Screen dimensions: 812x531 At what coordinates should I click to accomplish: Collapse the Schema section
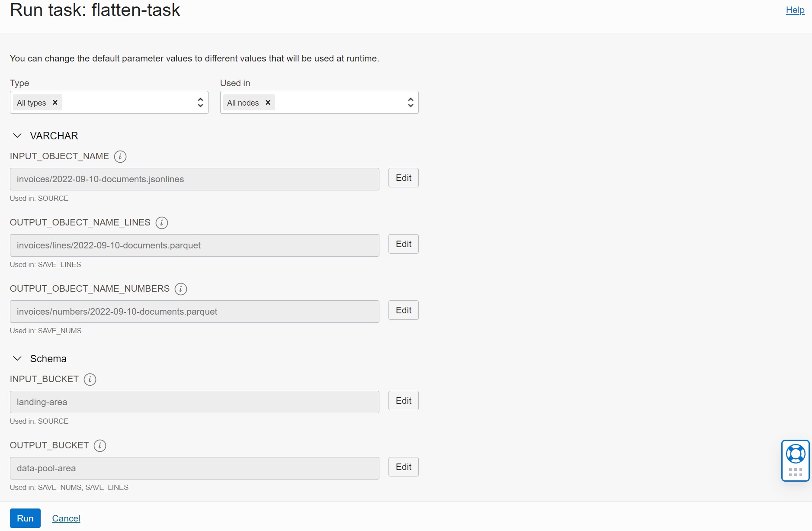[17, 359]
